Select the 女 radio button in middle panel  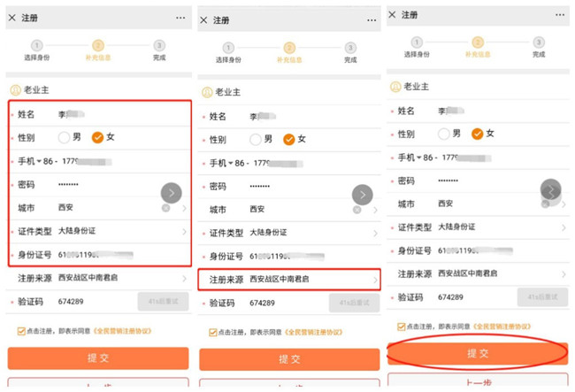pos(288,139)
